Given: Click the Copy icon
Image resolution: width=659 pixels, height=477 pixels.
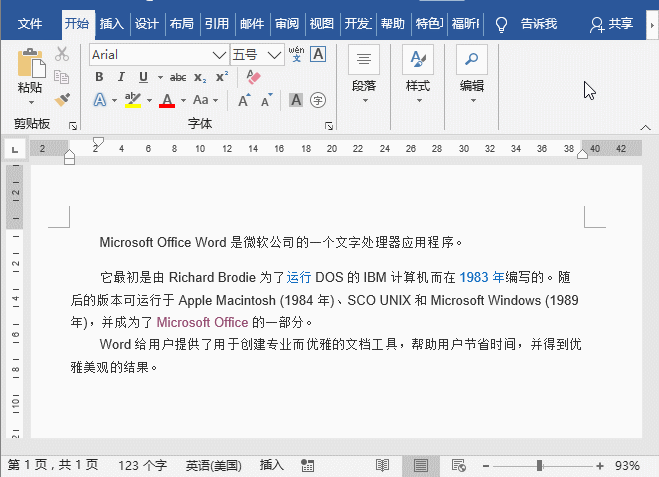Looking at the screenshot, I should [x=62, y=77].
